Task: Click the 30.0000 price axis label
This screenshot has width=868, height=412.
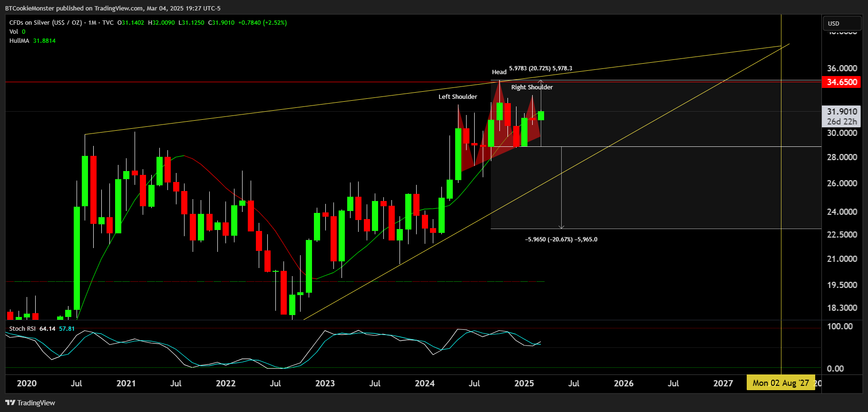Action: [842, 133]
